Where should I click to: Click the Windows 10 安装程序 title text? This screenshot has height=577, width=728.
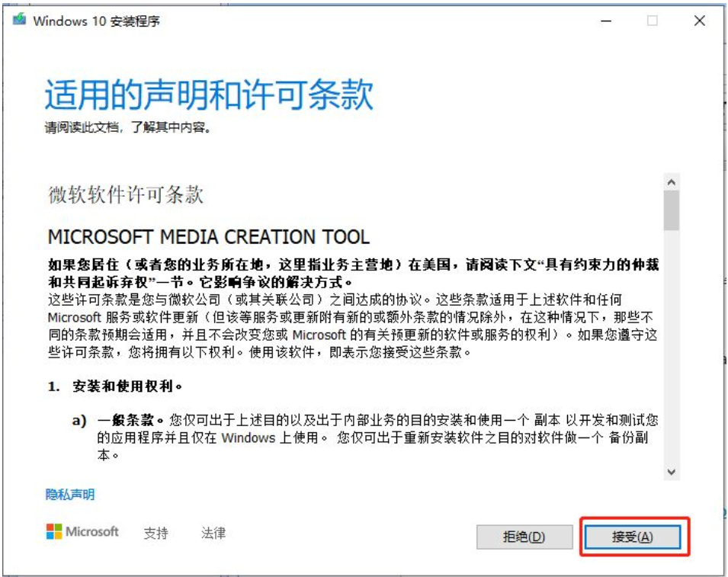(97, 21)
